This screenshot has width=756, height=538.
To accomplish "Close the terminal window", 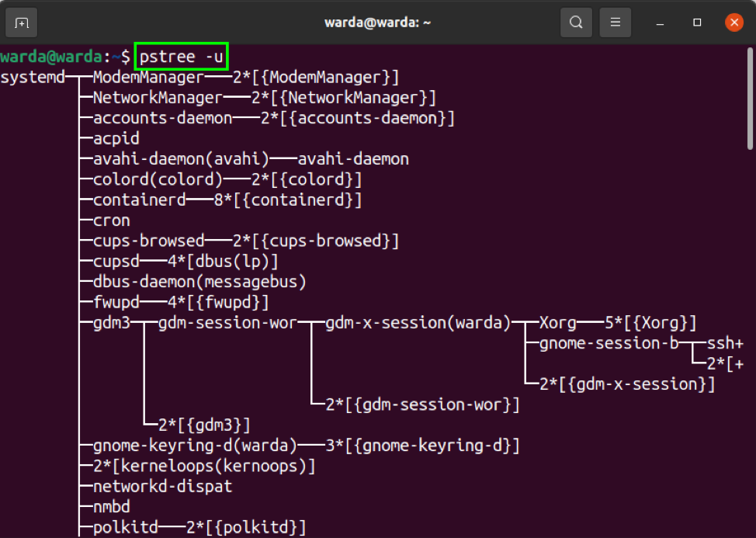I will click(734, 23).
